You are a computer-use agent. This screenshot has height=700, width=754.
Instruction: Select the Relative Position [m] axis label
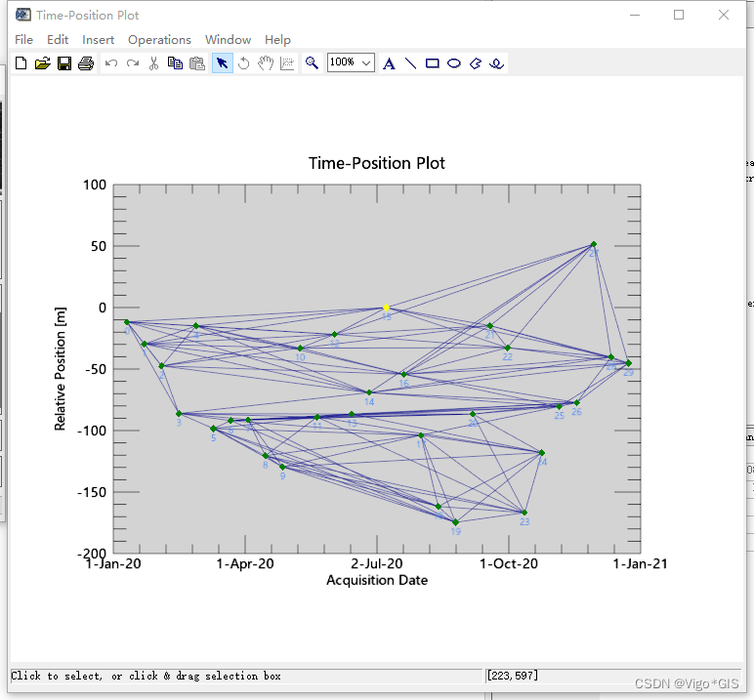(x=60, y=369)
